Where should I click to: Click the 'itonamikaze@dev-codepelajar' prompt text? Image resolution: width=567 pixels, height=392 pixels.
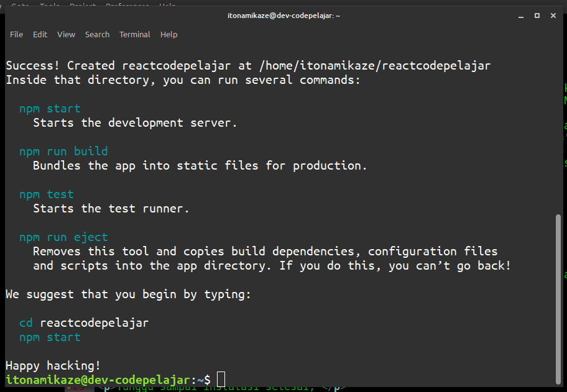[x=98, y=380]
